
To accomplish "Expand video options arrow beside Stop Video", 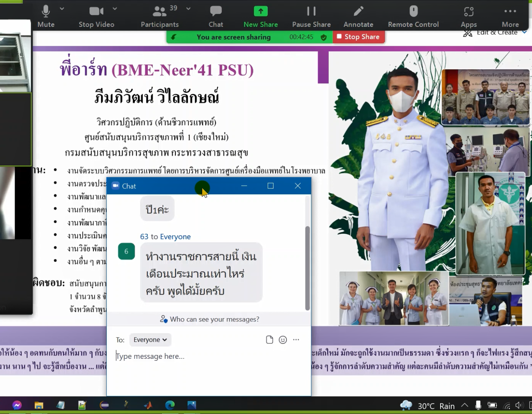I will click(115, 9).
